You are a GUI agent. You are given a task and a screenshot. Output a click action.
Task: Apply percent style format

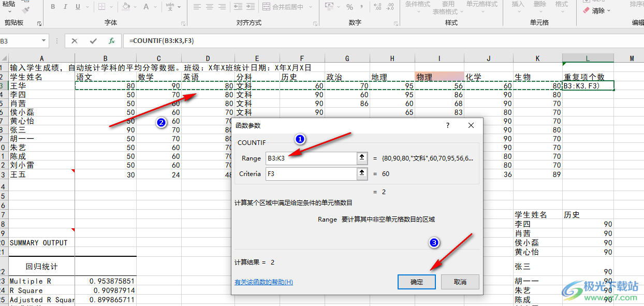[x=349, y=7]
